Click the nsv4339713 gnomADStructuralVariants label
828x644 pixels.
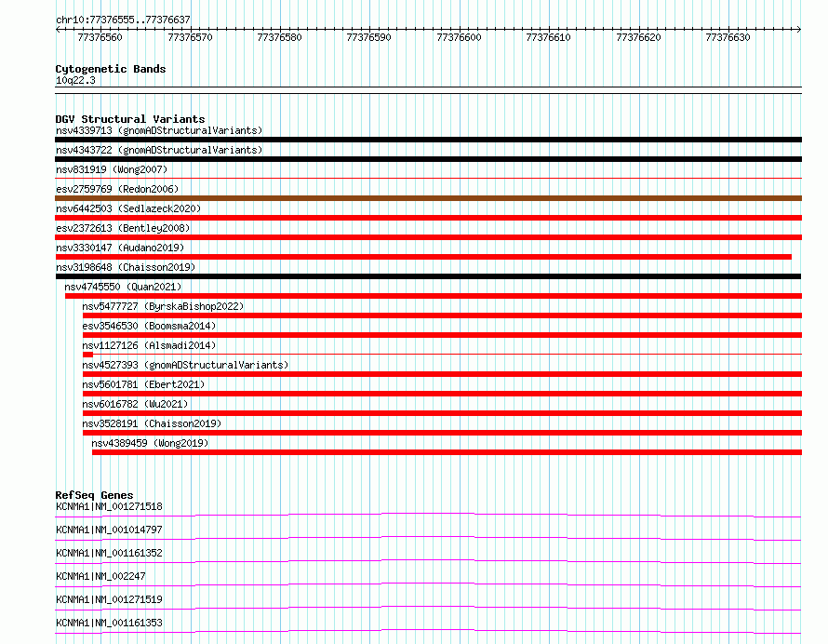pos(159,130)
